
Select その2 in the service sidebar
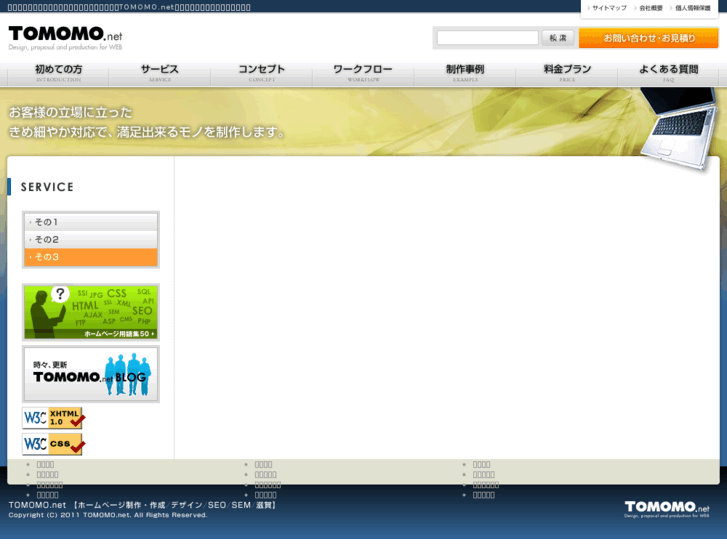pos(91,239)
